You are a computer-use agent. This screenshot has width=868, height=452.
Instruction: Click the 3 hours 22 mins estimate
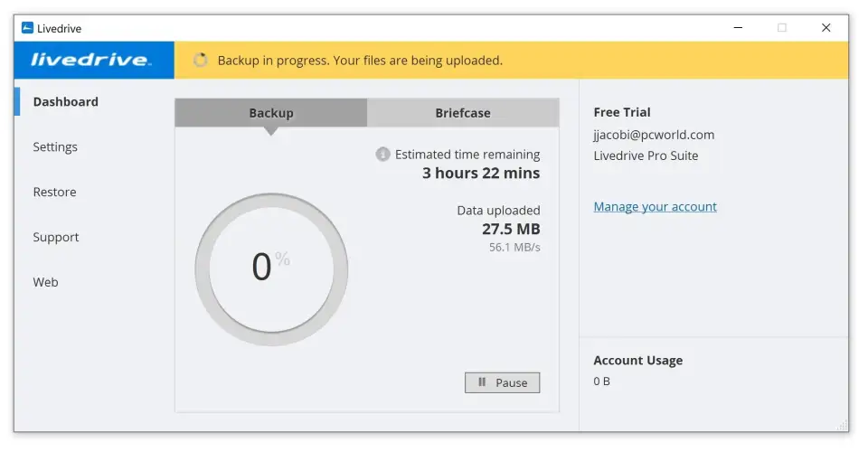tap(480, 174)
